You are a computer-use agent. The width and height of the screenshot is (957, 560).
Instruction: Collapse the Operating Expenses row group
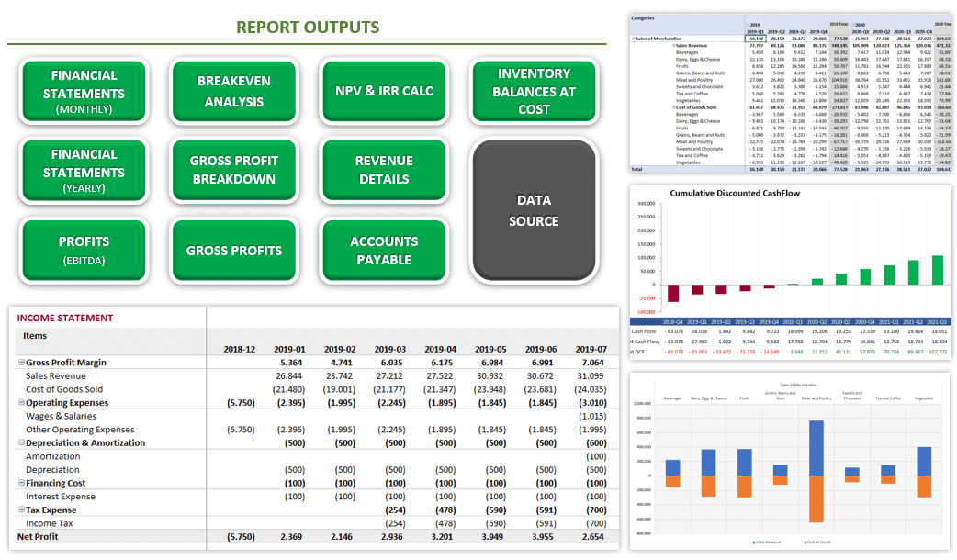[x=21, y=402]
